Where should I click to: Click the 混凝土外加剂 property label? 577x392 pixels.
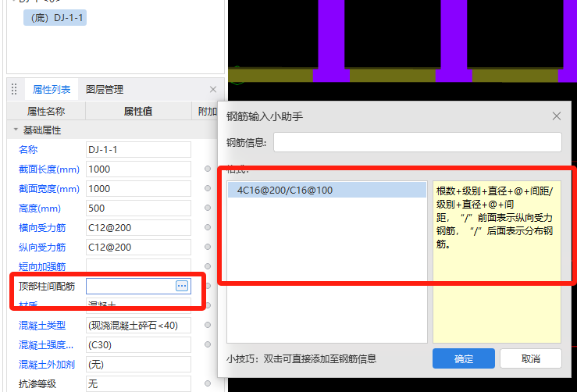[47, 364]
